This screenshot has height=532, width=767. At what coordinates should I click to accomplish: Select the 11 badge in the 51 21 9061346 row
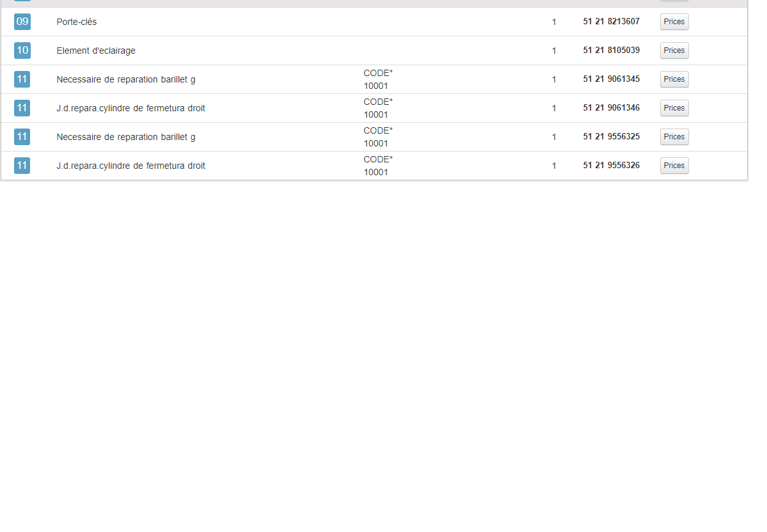click(x=22, y=108)
